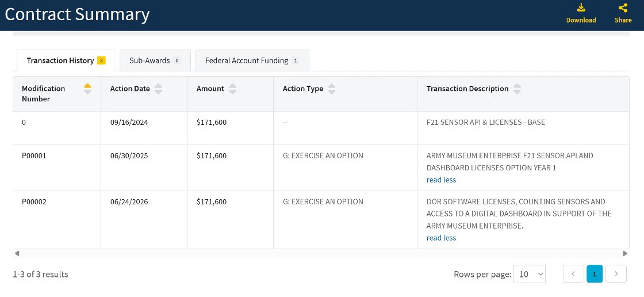644x297 pixels.
Task: Sort by Transaction Description column
Action: coord(517,89)
